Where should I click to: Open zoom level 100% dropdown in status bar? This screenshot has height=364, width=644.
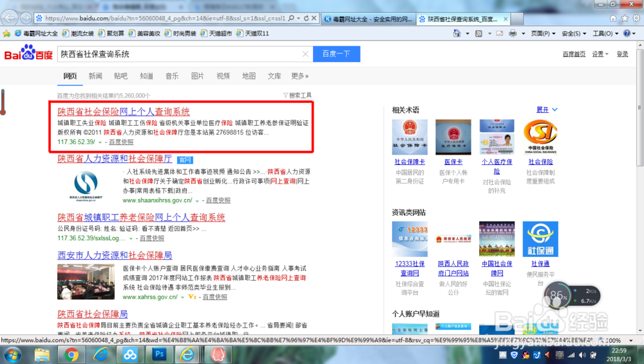631,340
